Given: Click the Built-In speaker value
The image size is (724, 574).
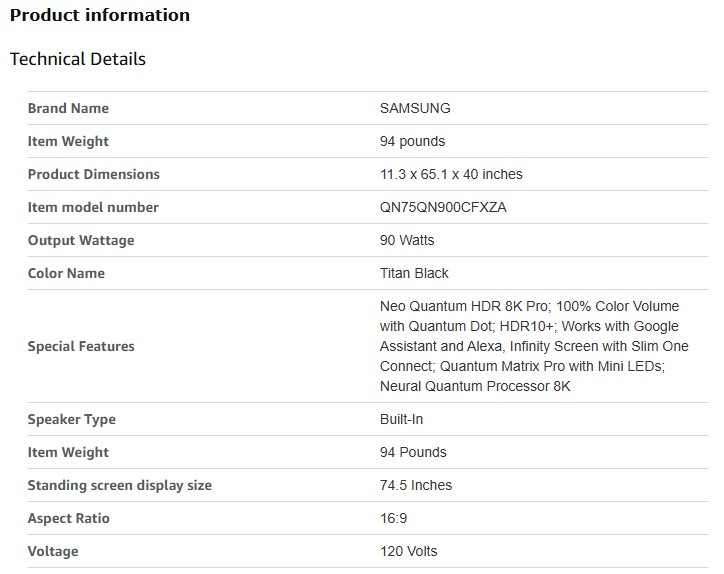Looking at the screenshot, I should pos(401,419).
